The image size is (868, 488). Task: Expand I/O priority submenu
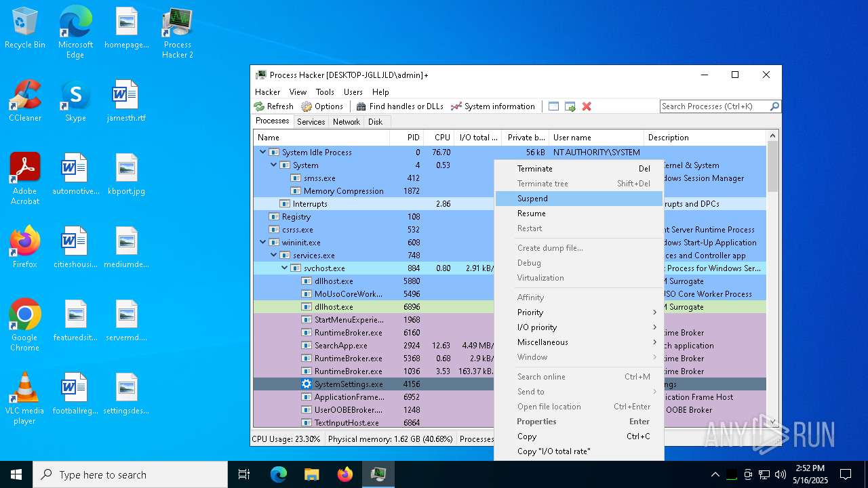578,327
